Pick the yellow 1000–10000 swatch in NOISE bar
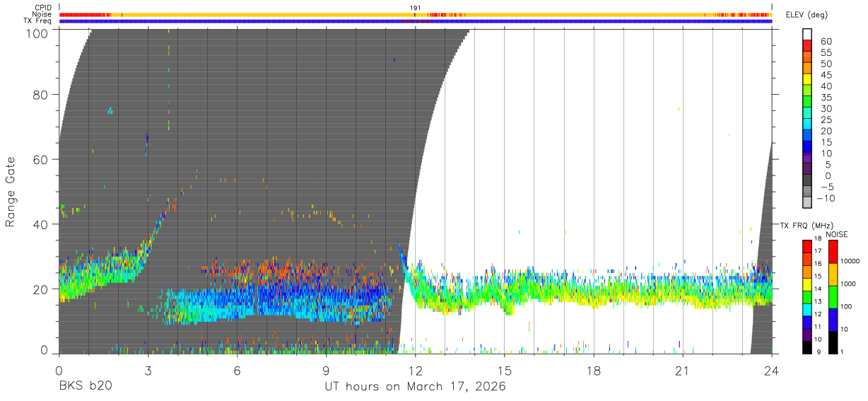Viewport: 868px width, 401px height. point(833,273)
